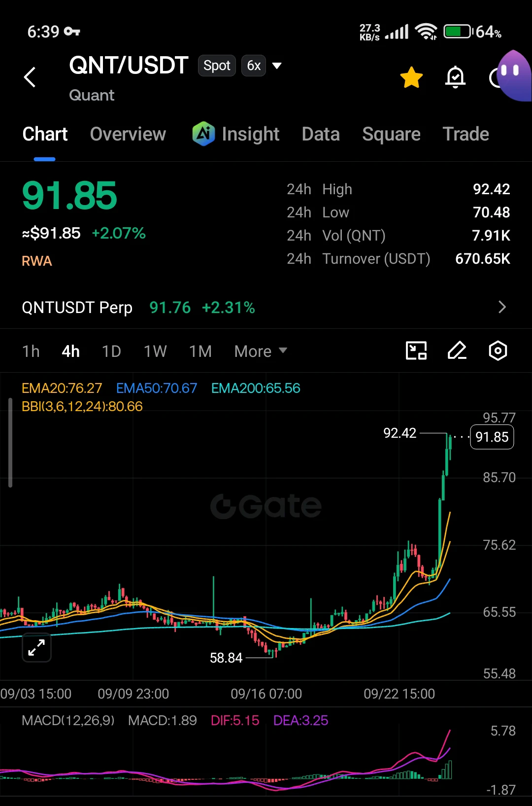Open the drawing pencil tool
The image size is (532, 806).
pyautogui.click(x=457, y=350)
